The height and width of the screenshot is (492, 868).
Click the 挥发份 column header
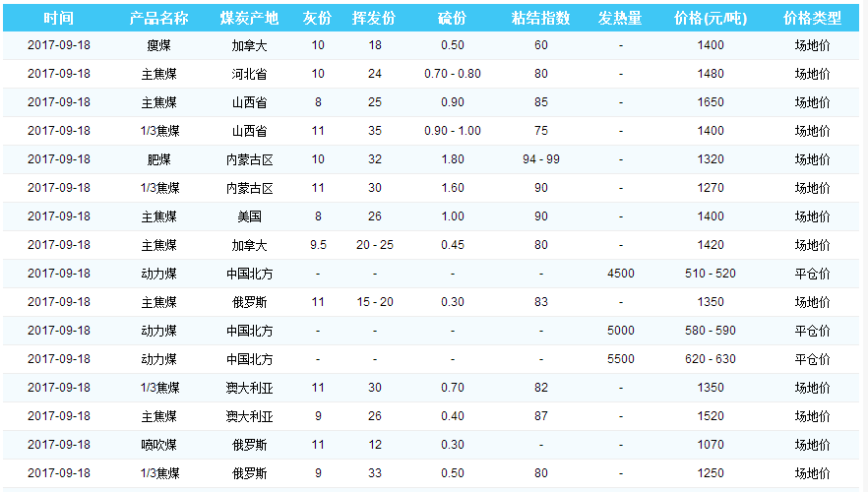pyautogui.click(x=374, y=19)
